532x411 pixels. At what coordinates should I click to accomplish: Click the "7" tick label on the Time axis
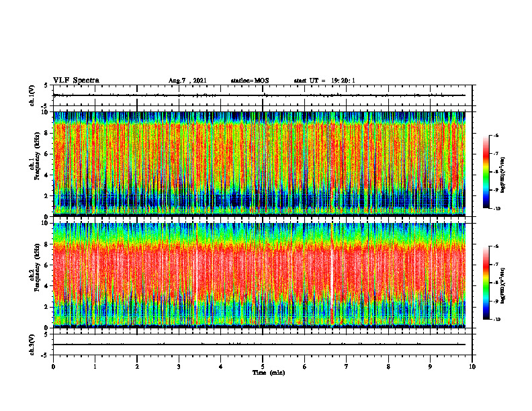click(x=347, y=367)
